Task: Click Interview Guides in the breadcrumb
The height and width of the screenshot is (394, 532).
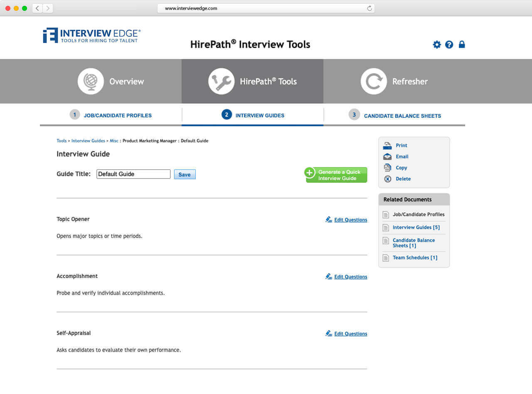Action: pos(88,141)
